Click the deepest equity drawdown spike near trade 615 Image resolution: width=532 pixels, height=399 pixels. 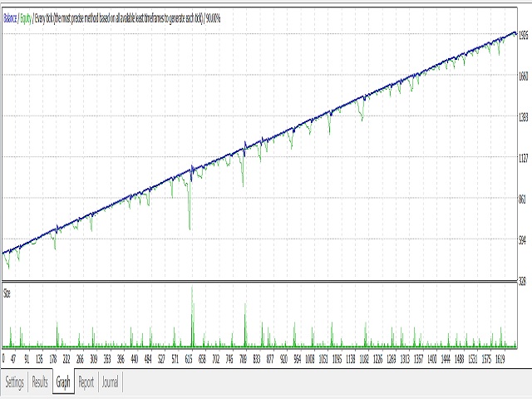tap(190, 228)
